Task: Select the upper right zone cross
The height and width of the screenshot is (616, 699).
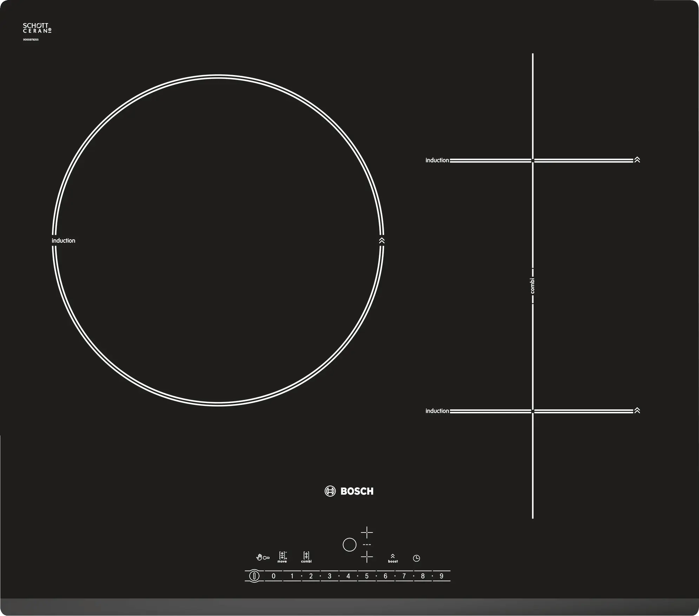Action: (x=367, y=533)
